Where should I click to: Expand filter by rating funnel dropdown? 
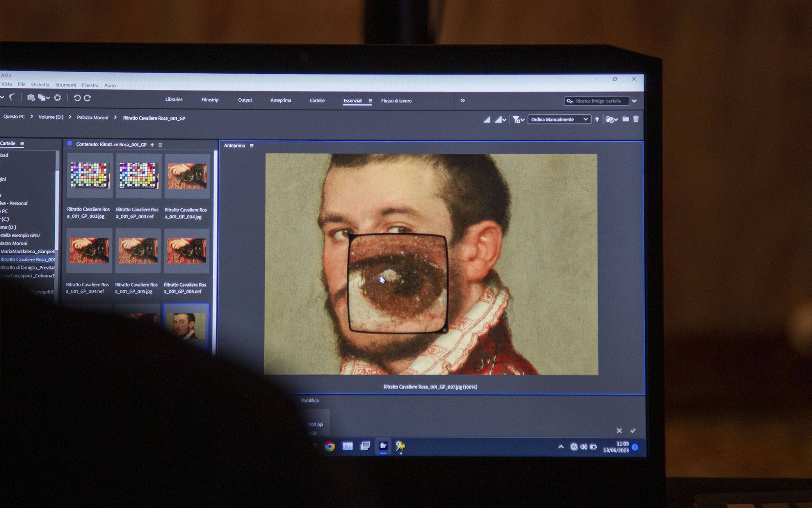(x=518, y=120)
